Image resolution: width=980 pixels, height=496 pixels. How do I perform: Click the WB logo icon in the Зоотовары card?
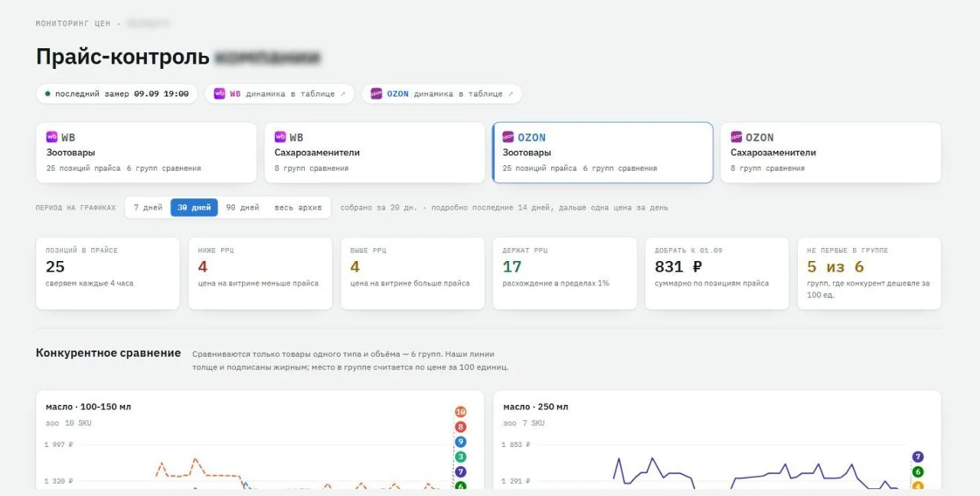coord(52,137)
